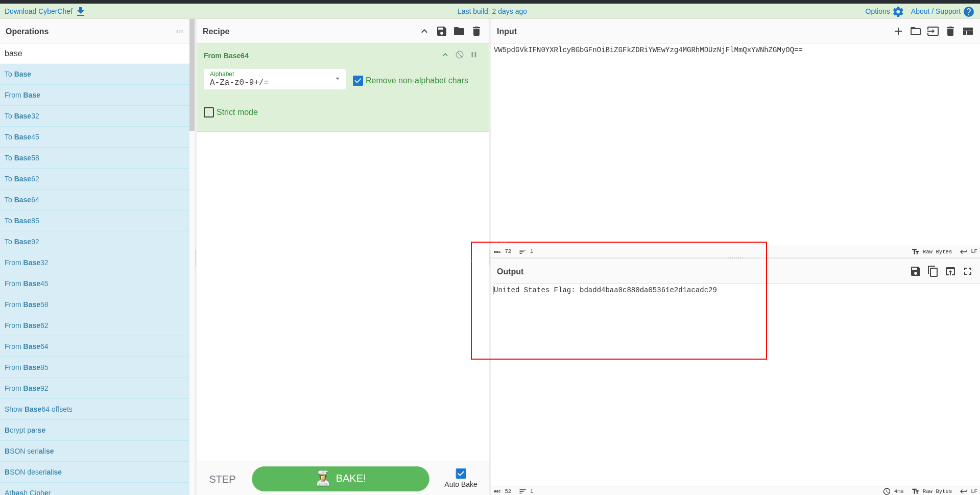Load a recipe using the folder icon

pos(459,31)
